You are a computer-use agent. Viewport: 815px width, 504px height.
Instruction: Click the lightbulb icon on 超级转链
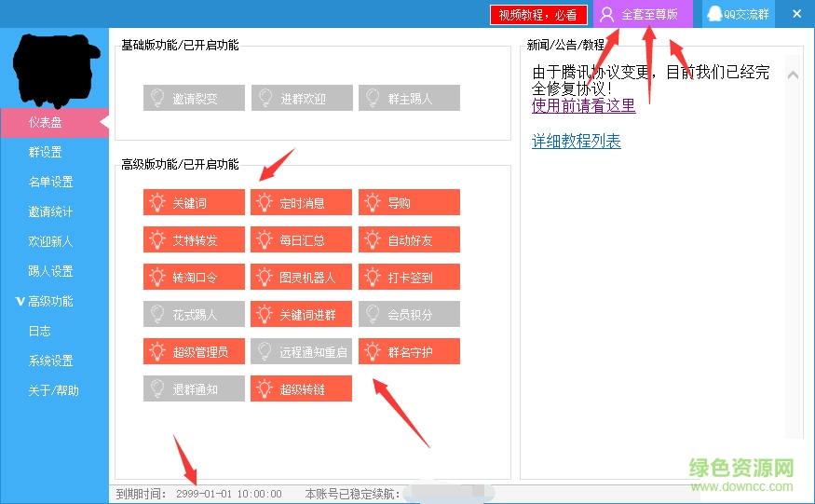(265, 389)
